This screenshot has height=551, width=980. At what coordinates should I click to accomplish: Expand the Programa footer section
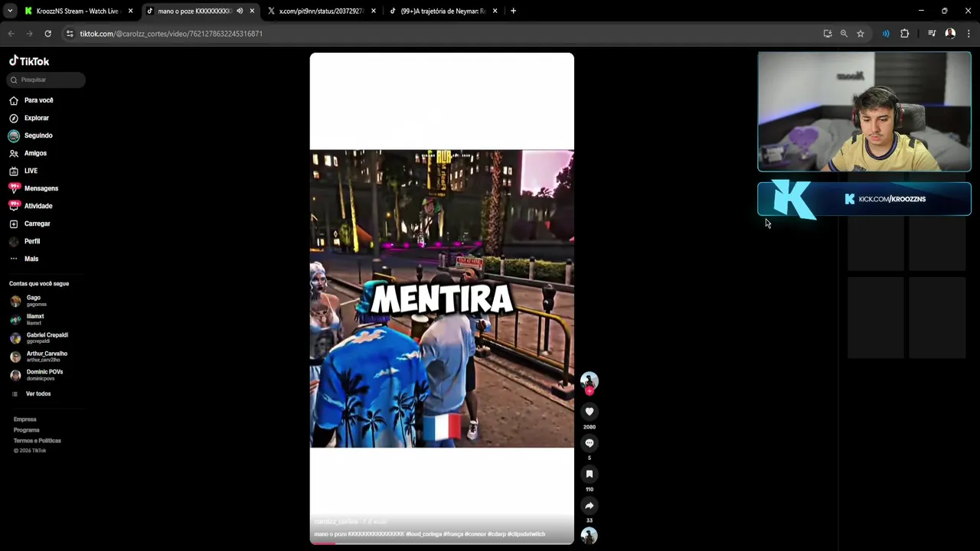(x=26, y=430)
